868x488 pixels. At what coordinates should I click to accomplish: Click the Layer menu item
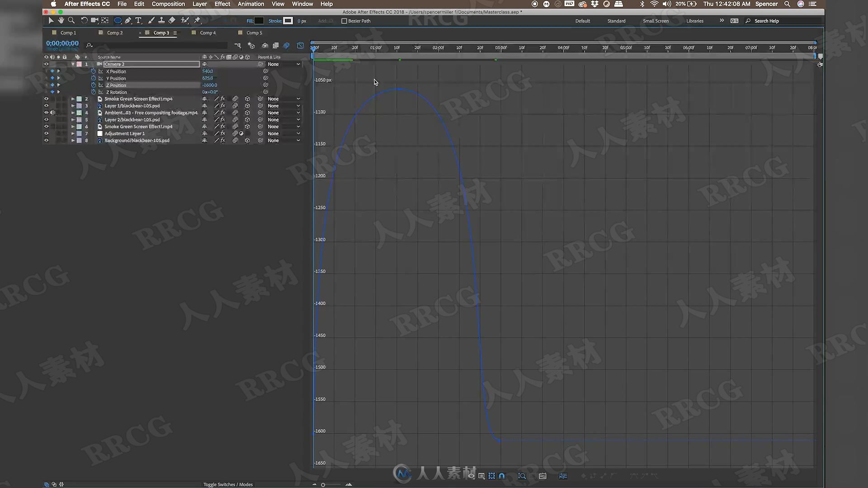coord(200,4)
